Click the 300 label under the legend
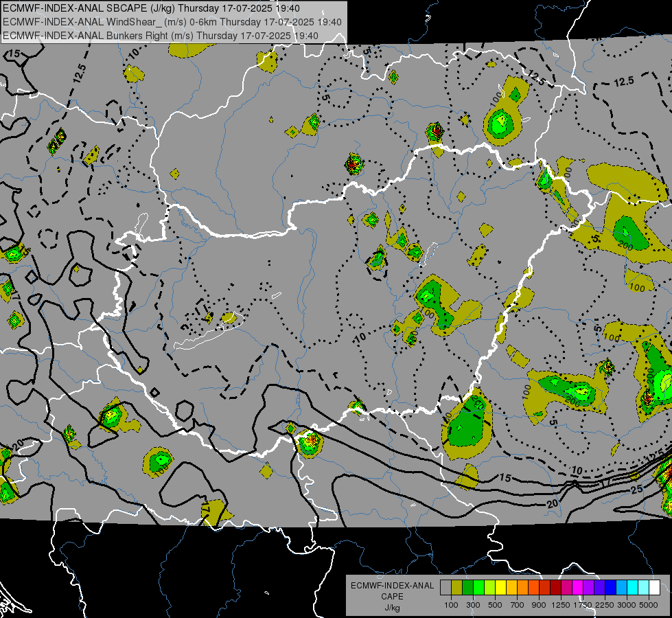The height and width of the screenshot is (618, 672). (x=473, y=605)
